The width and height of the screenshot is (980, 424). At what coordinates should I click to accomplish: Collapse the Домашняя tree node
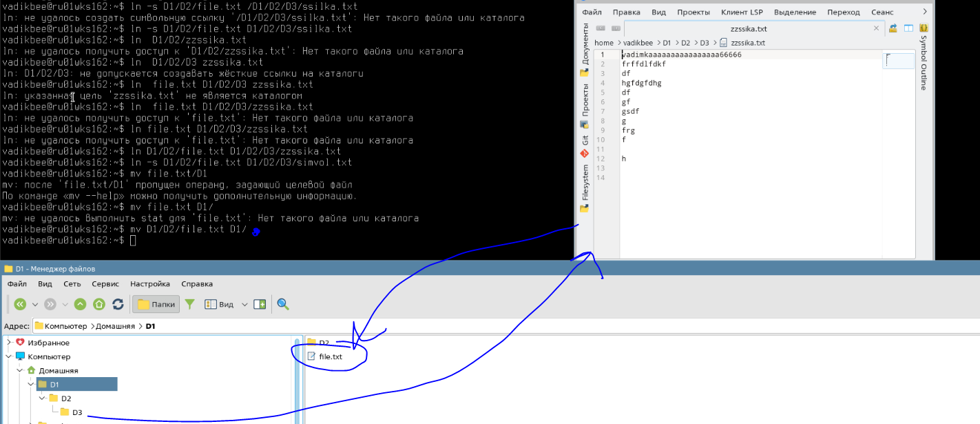pyautogui.click(x=20, y=370)
